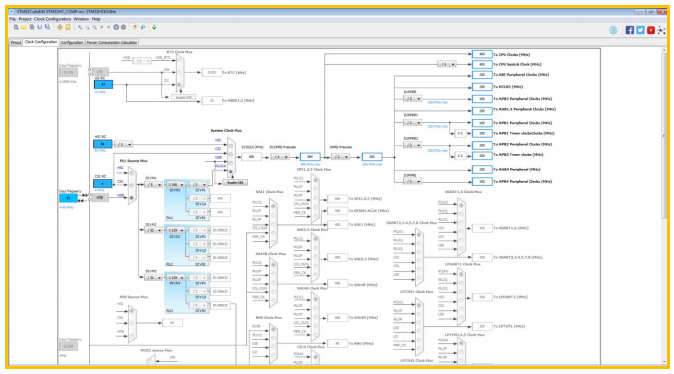The image size is (674, 374).
Task: Switch to Power Consumption Calculator tab
Action: point(112,42)
